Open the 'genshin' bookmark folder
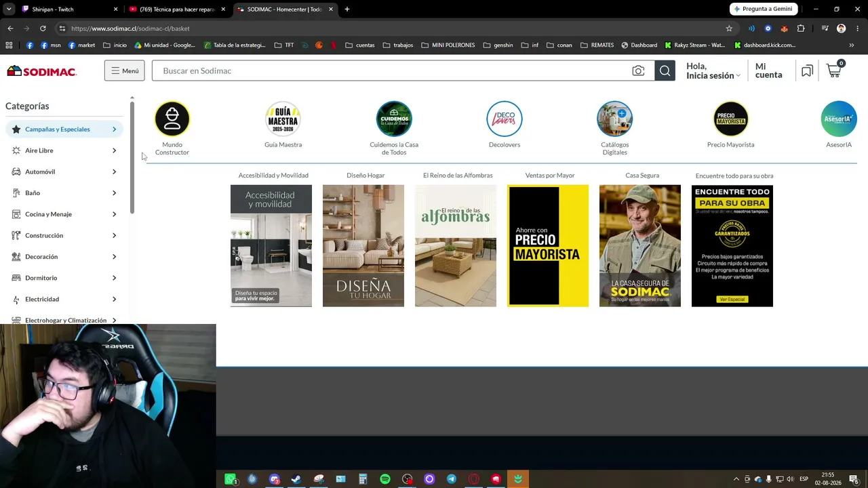The height and width of the screenshot is (488, 868). click(498, 45)
